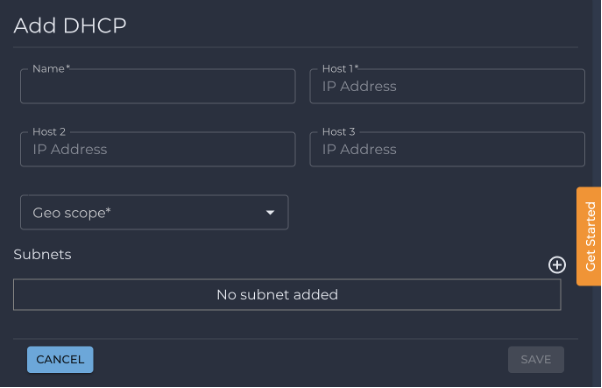Select the Host 2 IP Address field
Viewport: 602px width, 388px height.
(158, 149)
